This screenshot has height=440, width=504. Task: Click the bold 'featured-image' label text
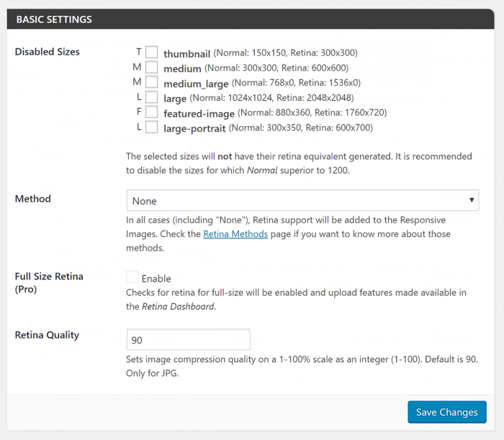click(199, 113)
